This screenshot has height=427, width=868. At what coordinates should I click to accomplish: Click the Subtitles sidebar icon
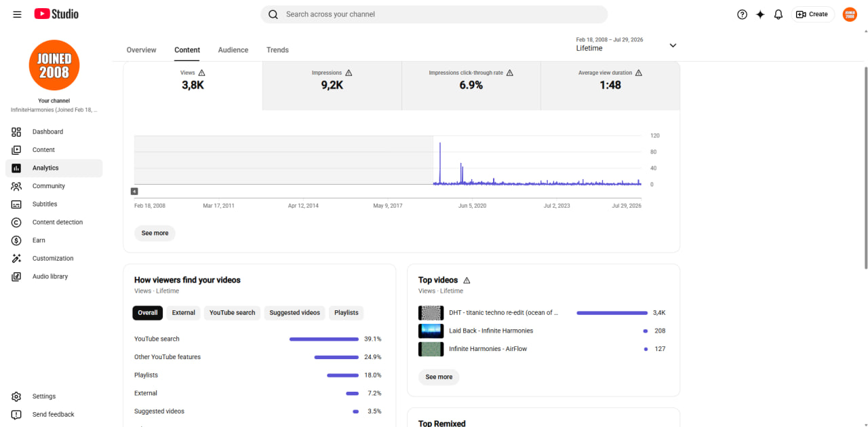pos(16,204)
